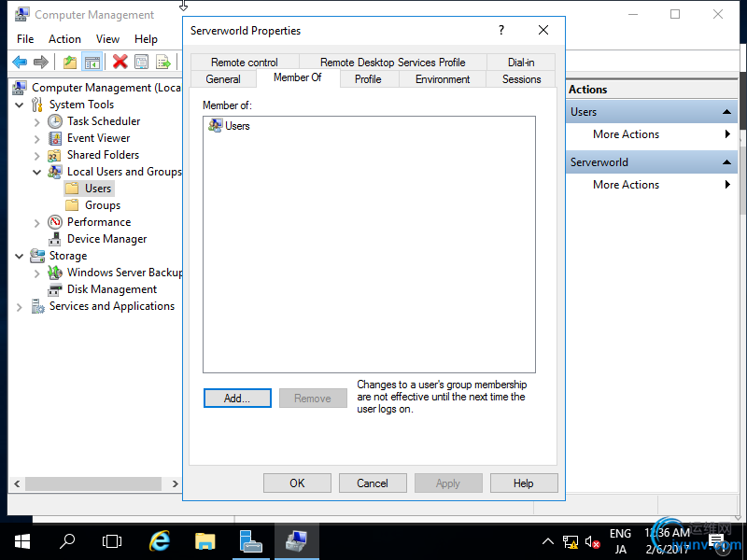747x560 pixels.
Task: Open taskbar Search
Action: 67,541
